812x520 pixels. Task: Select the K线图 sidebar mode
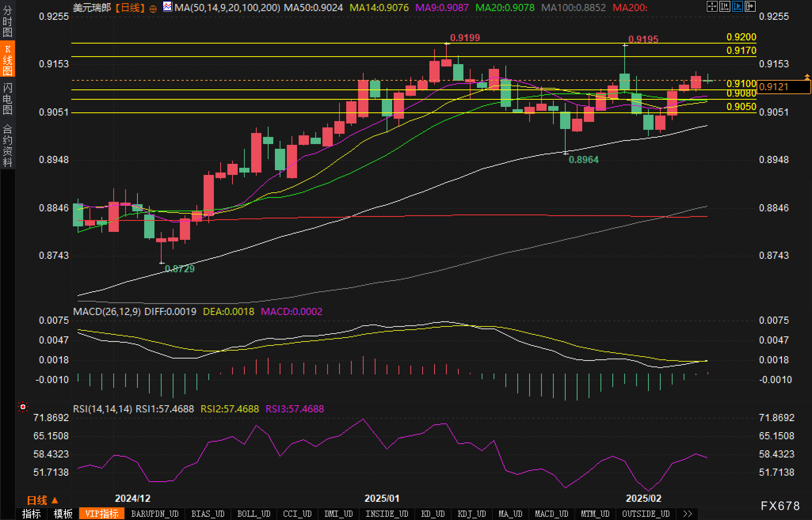point(8,59)
